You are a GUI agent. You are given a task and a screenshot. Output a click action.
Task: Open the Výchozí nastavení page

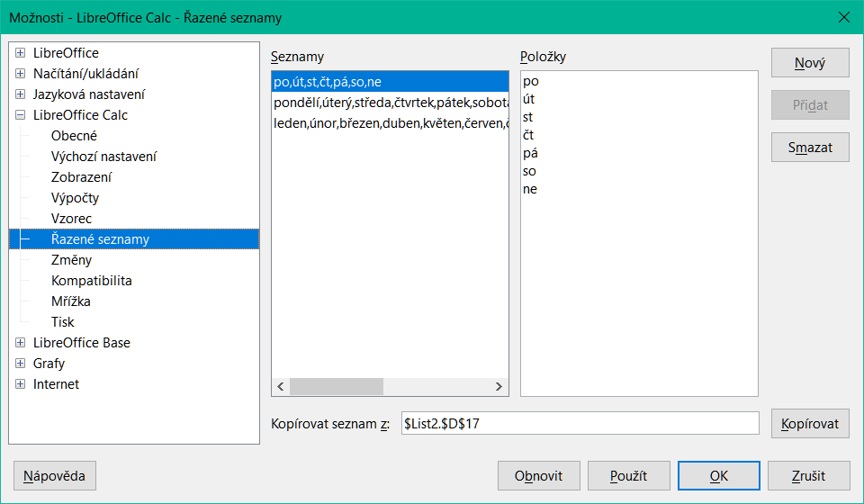pos(103,157)
